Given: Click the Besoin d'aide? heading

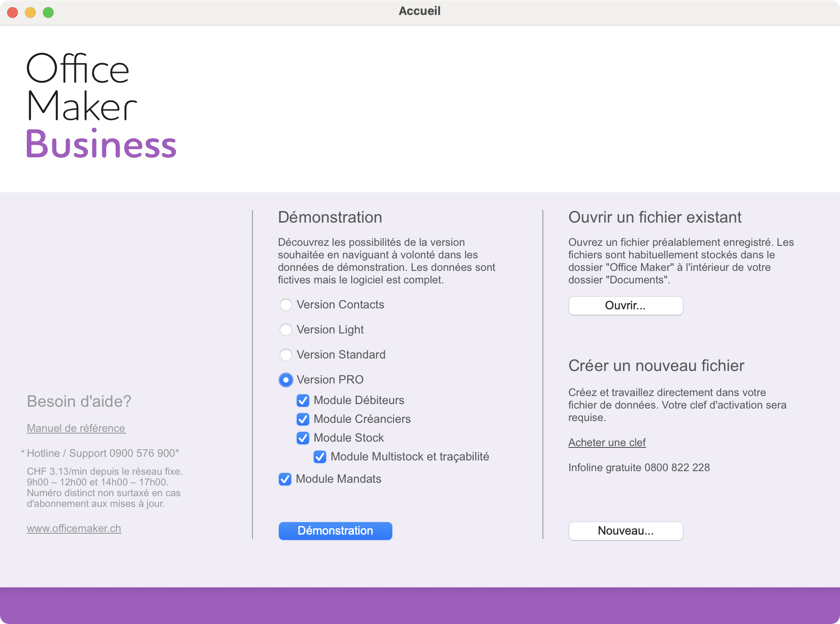Looking at the screenshot, I should pos(79,401).
